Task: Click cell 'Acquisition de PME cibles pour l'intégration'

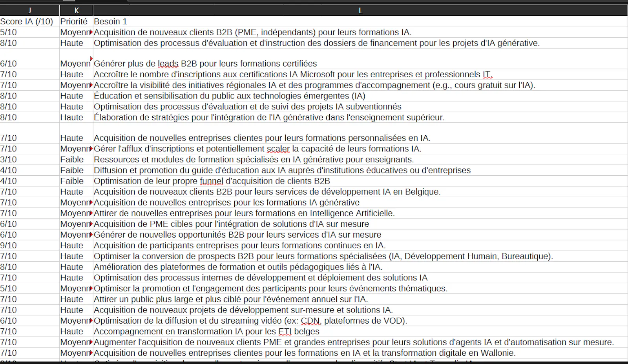Action: (360, 224)
